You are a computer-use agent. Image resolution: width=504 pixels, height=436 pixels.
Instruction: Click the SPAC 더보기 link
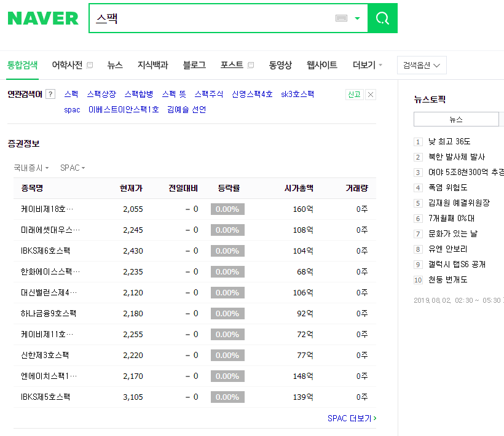pyautogui.click(x=352, y=418)
